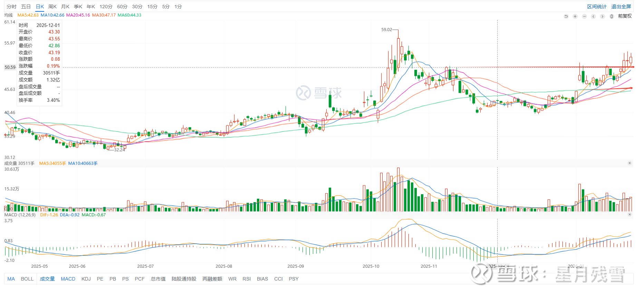644x294 pixels.
Task: Zoom out the chart with minus icon
Action: tap(584, 16)
